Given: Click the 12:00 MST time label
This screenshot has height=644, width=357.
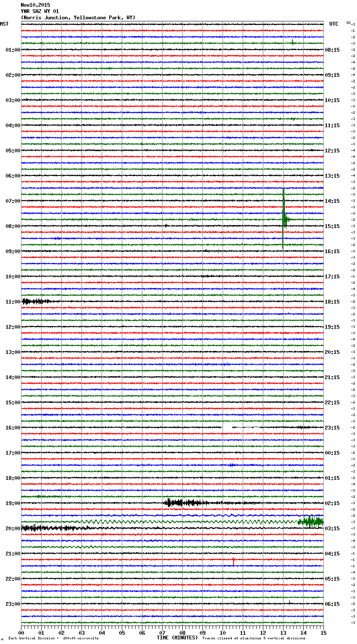Looking at the screenshot, I should point(13,327).
